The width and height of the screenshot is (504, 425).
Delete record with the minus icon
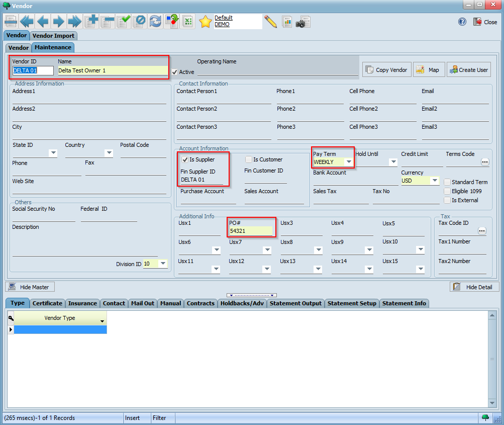pos(108,22)
